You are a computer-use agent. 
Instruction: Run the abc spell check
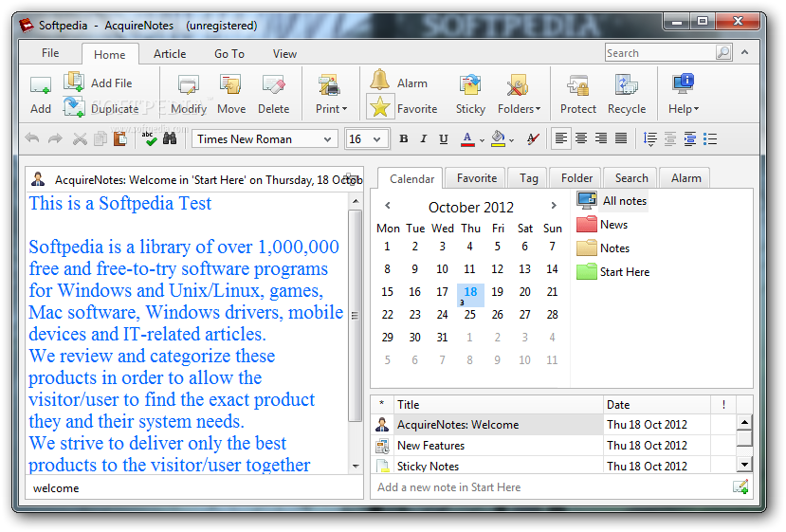click(x=149, y=138)
